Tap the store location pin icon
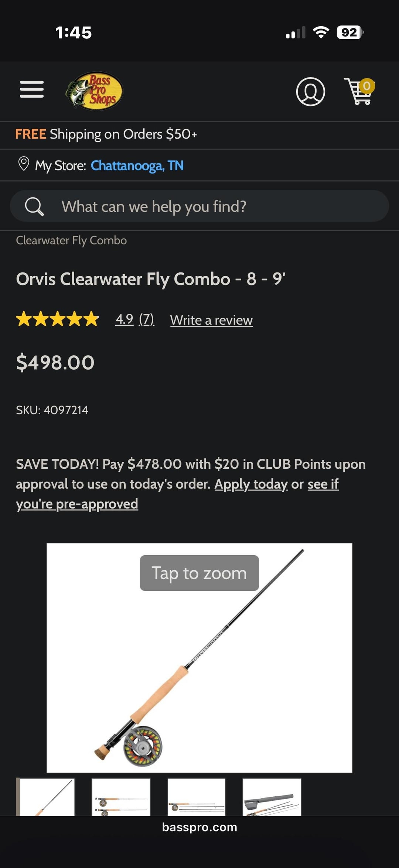Screen dimensions: 399x868 (24, 164)
